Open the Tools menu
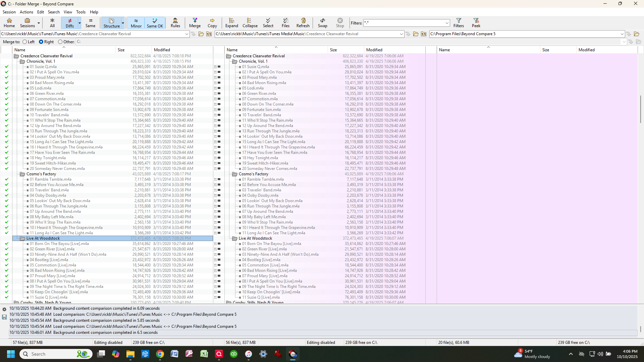This screenshot has height=362, width=644. point(80,12)
